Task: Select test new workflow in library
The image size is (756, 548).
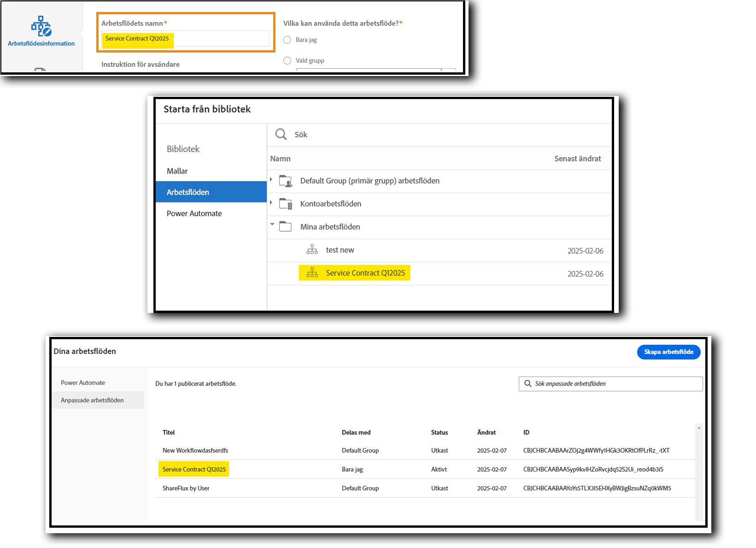Action: tap(340, 250)
